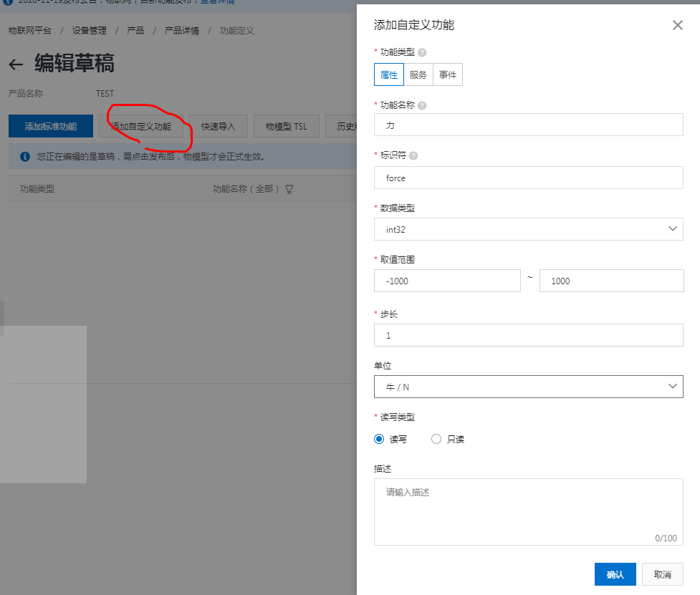700x595 pixels.
Task: Click inside the 描述 description text area
Action: 528,508
